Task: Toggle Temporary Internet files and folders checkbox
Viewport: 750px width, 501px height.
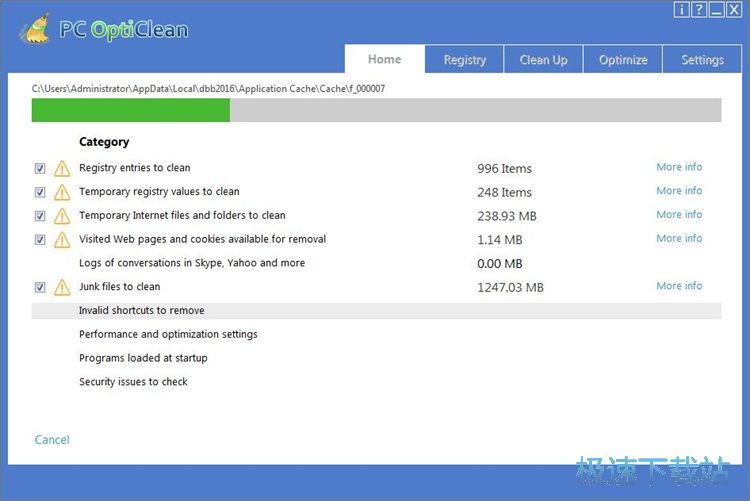Action: [40, 216]
